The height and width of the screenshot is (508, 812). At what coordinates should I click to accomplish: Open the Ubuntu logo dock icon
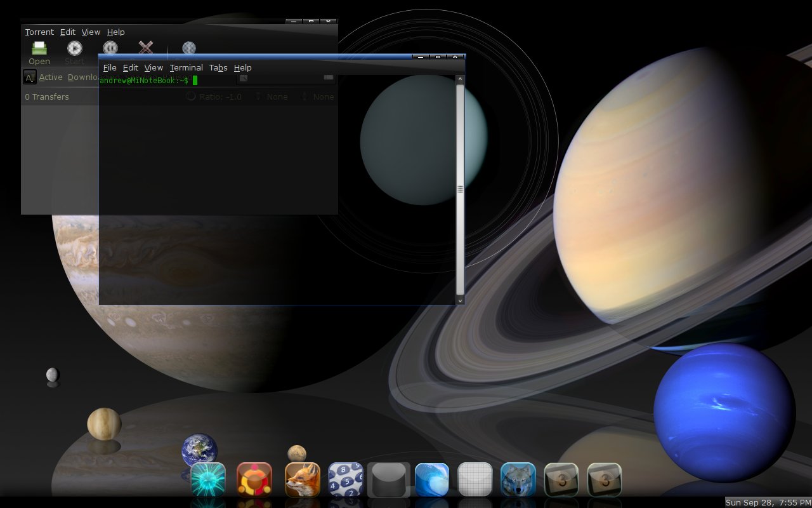point(254,479)
